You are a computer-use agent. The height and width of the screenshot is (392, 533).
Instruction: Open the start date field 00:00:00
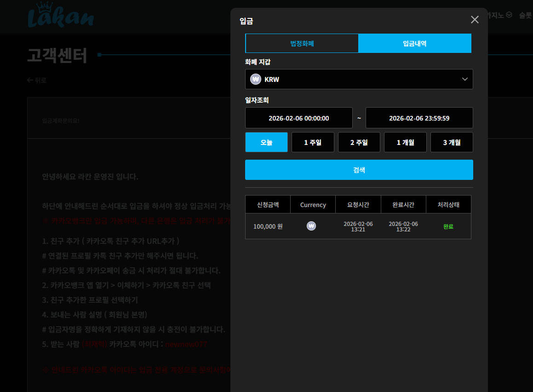(x=299, y=118)
